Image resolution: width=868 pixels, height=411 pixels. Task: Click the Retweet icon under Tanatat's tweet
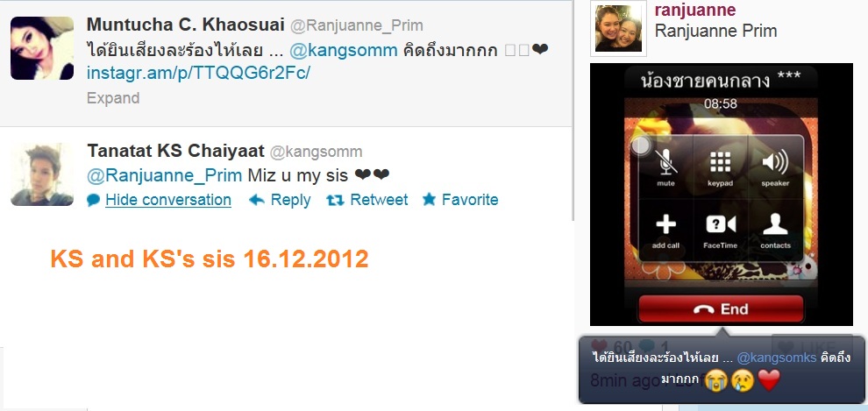click(x=335, y=200)
